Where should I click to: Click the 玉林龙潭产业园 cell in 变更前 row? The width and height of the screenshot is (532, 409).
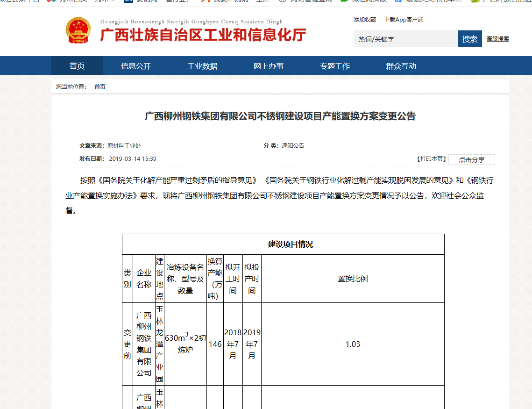[x=159, y=344]
